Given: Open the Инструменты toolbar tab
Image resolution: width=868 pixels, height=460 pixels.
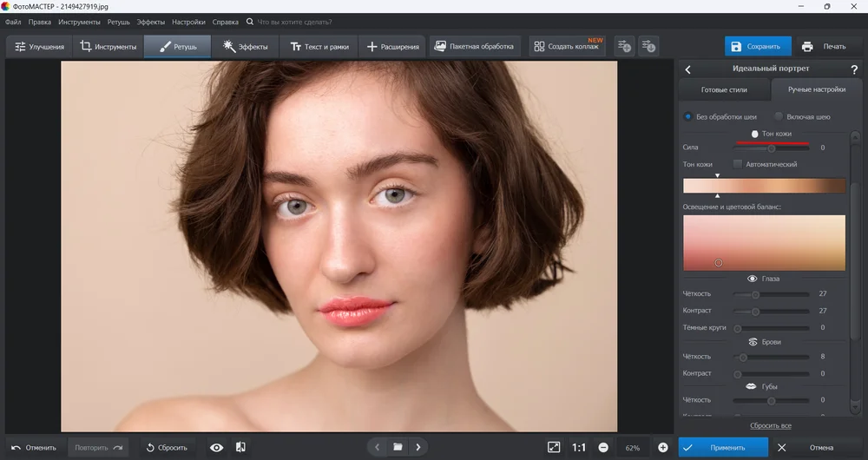Looking at the screenshot, I should [x=108, y=46].
